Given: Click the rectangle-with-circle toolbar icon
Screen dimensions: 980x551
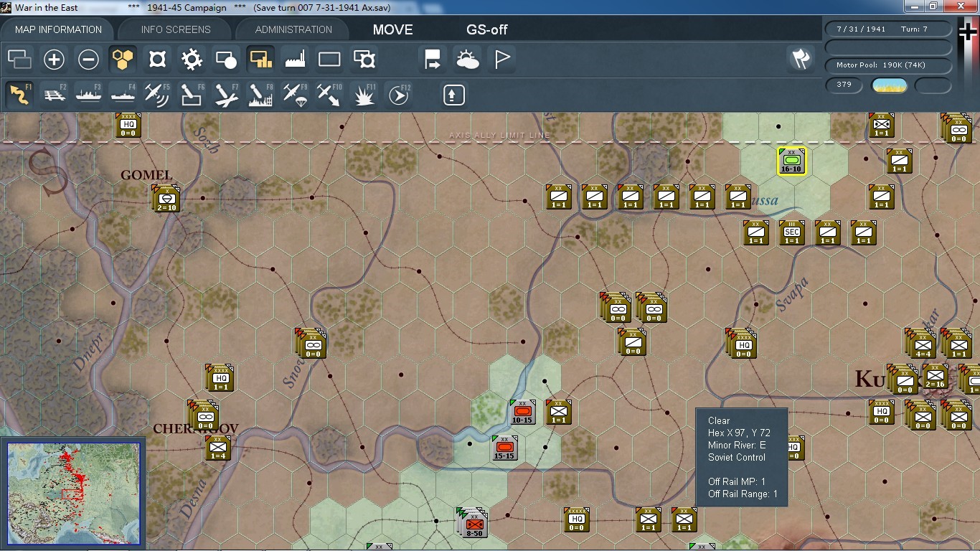Looking at the screenshot, I should [226, 60].
